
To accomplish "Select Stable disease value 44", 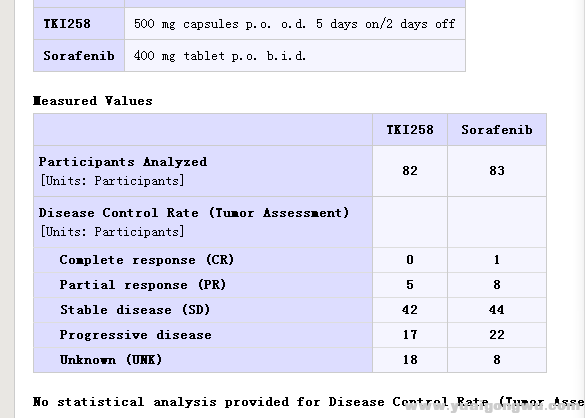I will [x=497, y=310].
